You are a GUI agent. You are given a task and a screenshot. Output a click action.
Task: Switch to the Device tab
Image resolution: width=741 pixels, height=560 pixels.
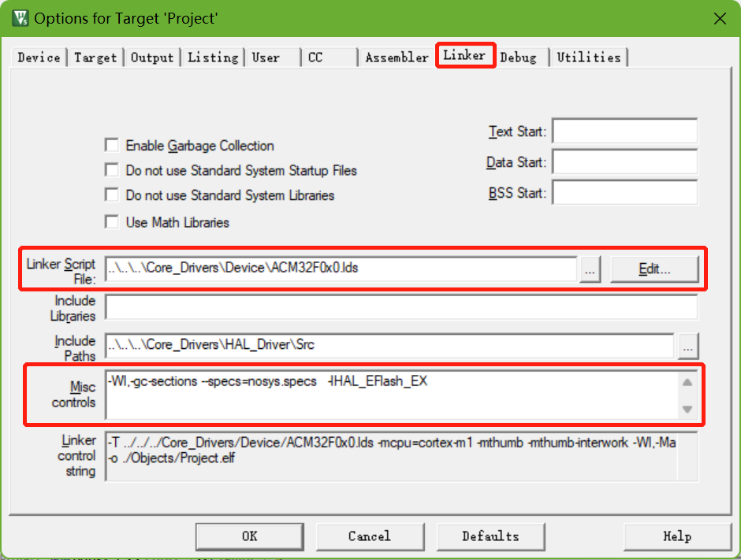click(39, 57)
